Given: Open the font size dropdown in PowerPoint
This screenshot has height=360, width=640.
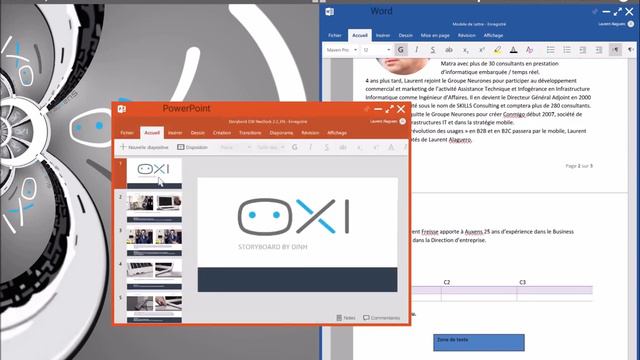Looking at the screenshot, I should (270, 147).
